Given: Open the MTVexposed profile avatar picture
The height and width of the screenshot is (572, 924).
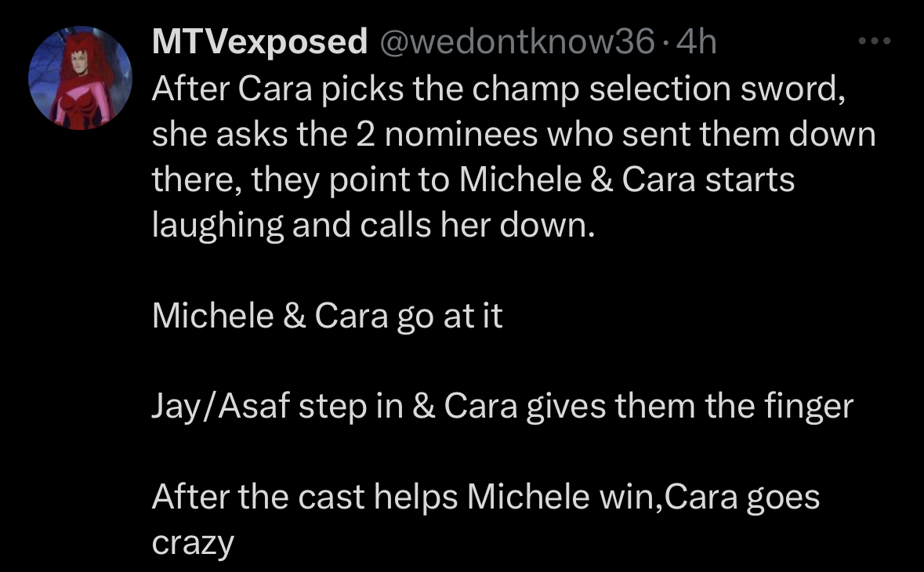Looking at the screenshot, I should pos(80,78).
